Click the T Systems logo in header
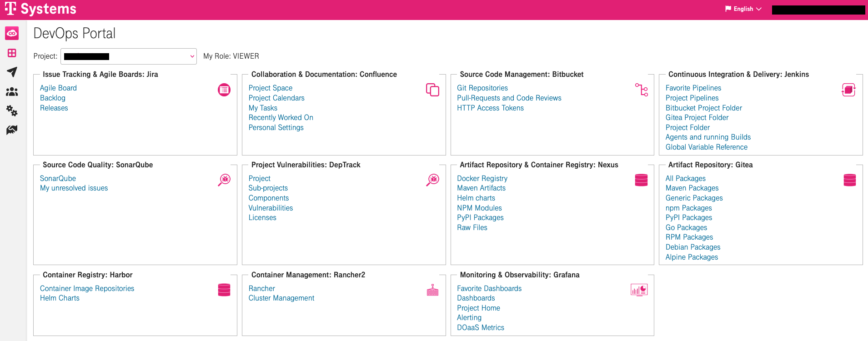 point(40,9)
